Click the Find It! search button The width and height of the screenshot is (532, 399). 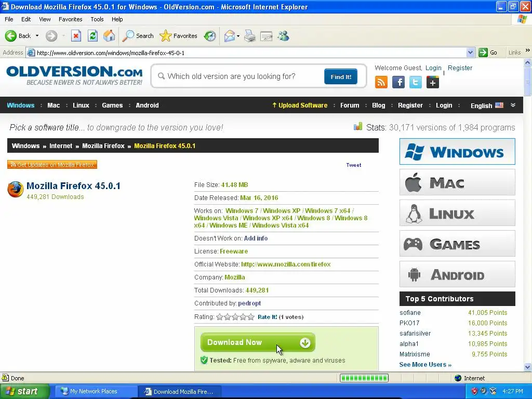(341, 77)
